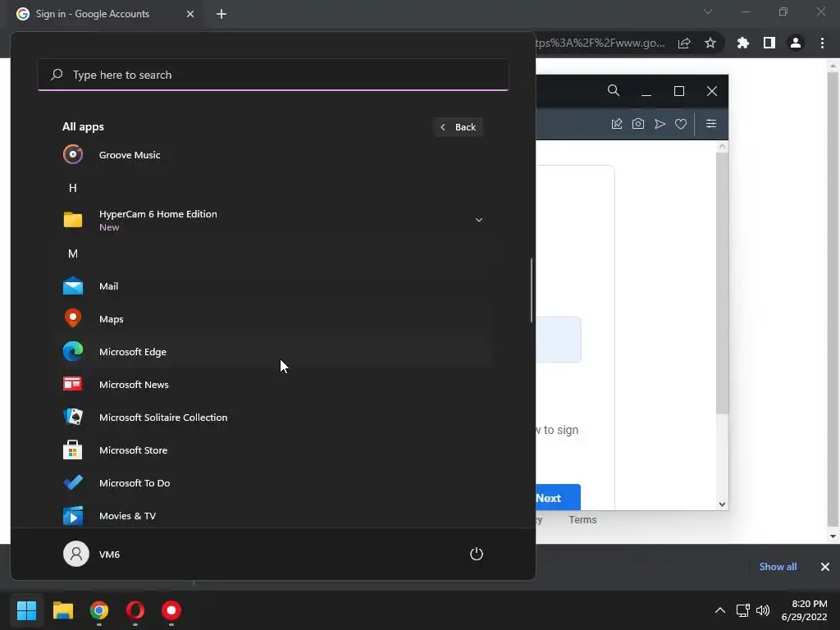840x630 pixels.
Task: Click the Opera window scroll-up arrow
Action: pyautogui.click(x=722, y=147)
